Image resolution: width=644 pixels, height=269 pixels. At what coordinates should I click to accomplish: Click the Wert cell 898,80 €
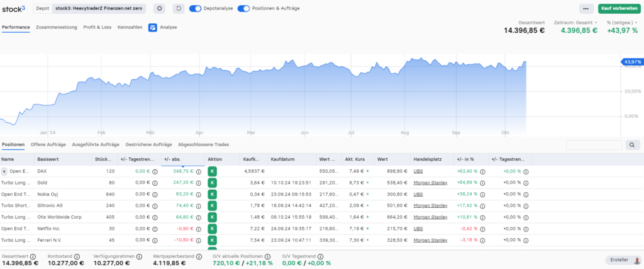tap(398, 171)
